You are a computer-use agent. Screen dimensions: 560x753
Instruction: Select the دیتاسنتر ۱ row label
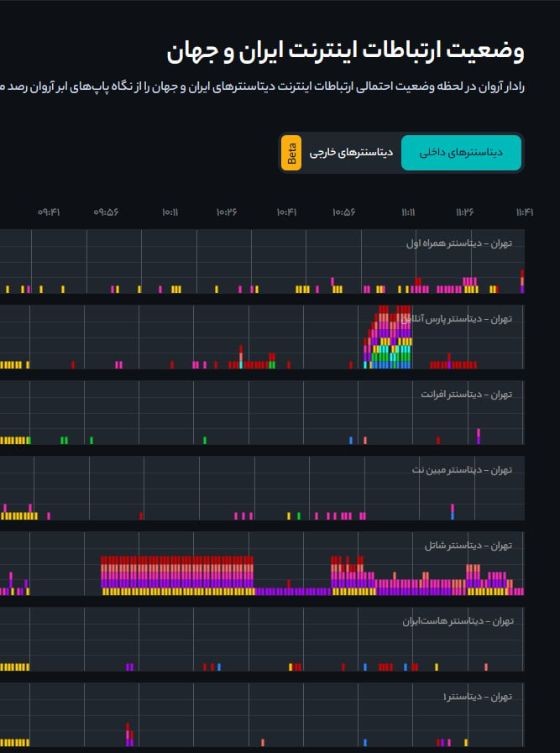pos(476,696)
